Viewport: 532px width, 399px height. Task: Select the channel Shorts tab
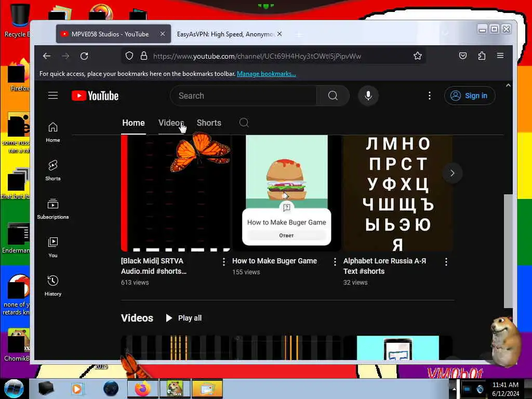point(209,123)
